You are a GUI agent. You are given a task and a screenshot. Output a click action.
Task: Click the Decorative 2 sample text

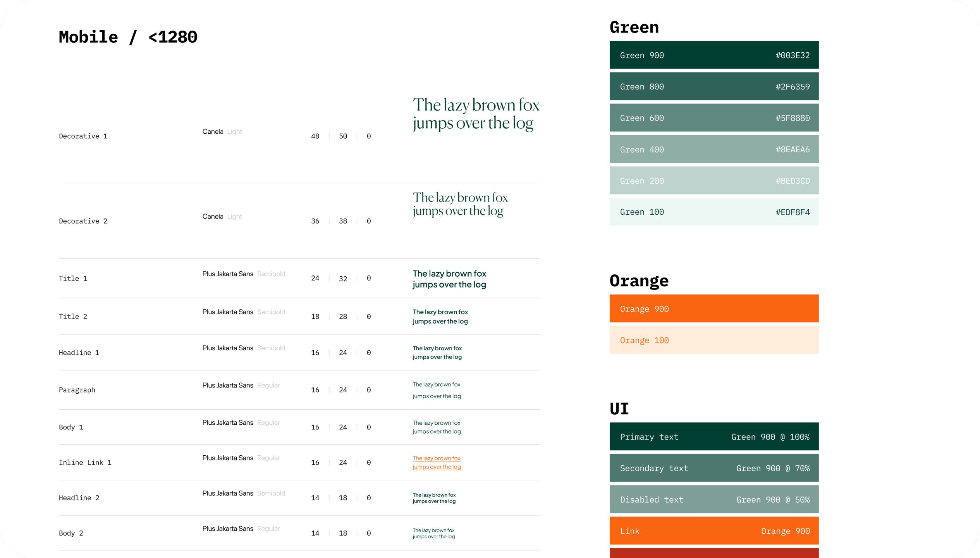tap(460, 204)
